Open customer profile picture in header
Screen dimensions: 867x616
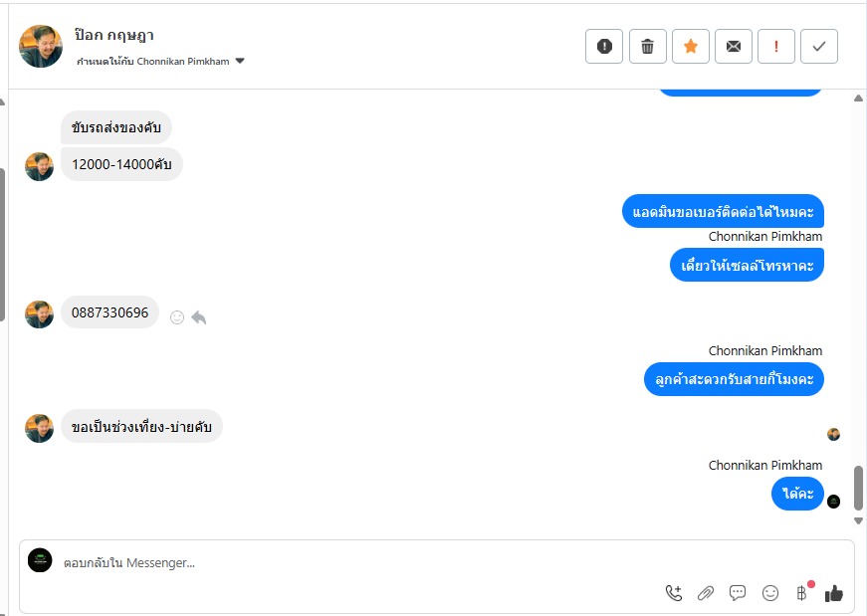(x=41, y=47)
